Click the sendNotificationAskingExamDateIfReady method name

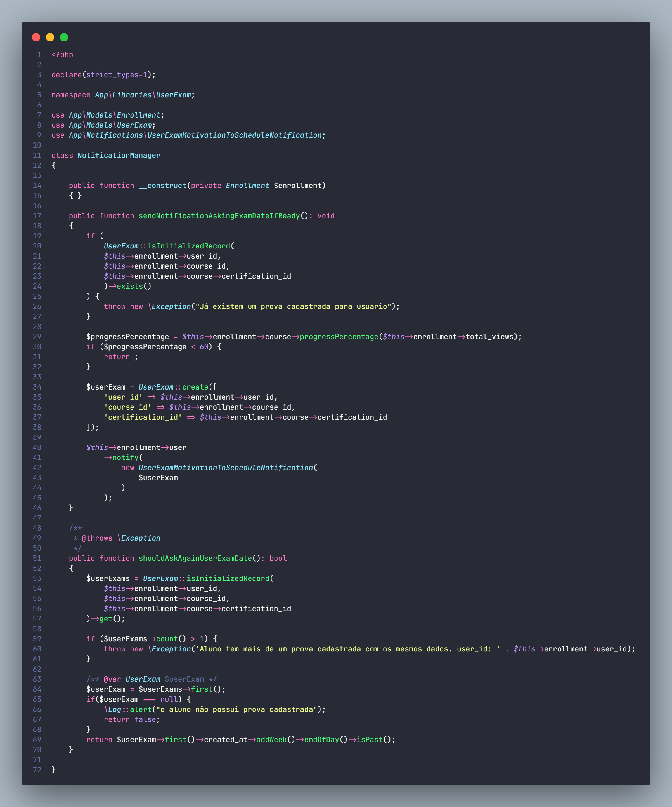[x=219, y=216]
